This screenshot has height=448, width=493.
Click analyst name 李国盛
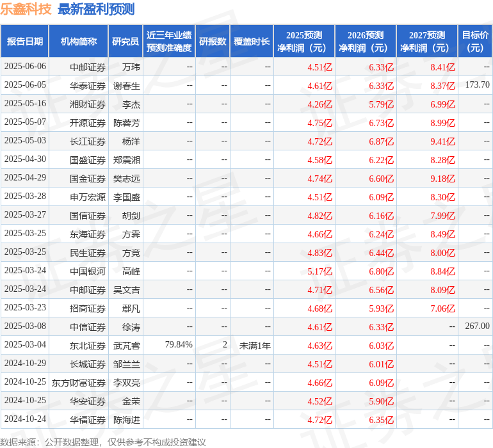[x=127, y=197]
